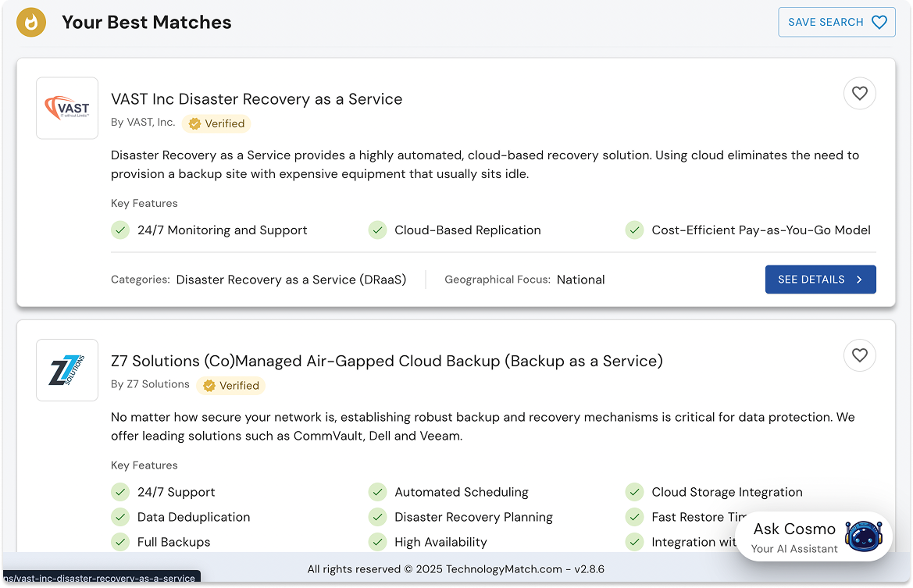913x588 pixels.
Task: Click the Verified badge next to VAST, Inc.
Action: click(216, 123)
